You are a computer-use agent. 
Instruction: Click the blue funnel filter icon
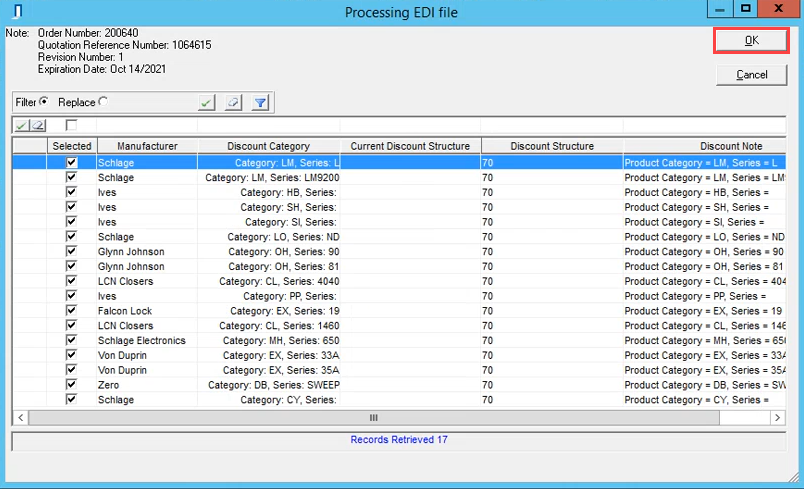260,103
